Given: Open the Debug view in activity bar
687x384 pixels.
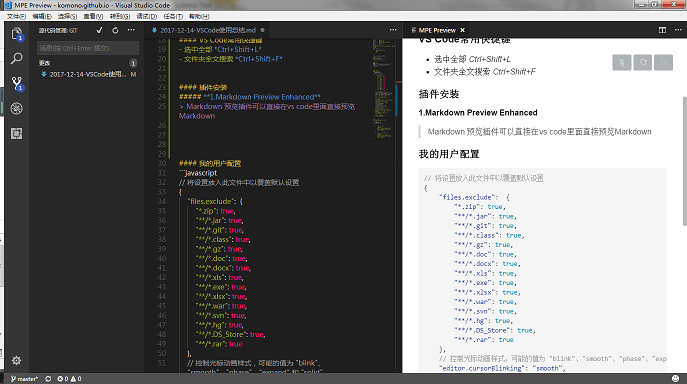Looking at the screenshot, I should coord(17,108).
